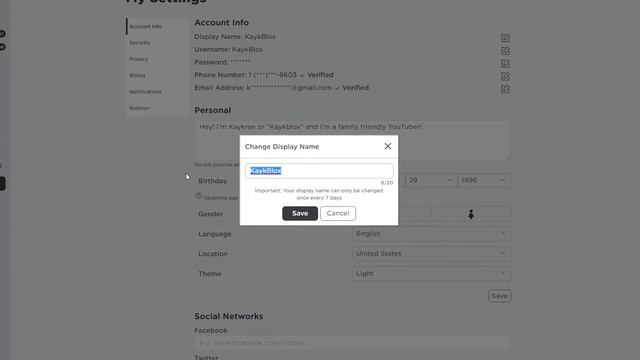This screenshot has height=360, width=640.
Task: Edit the Phone Number with pencil icon
Action: [505, 76]
